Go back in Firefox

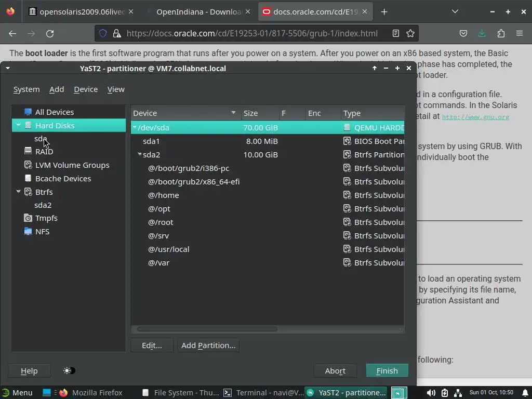click(12, 34)
